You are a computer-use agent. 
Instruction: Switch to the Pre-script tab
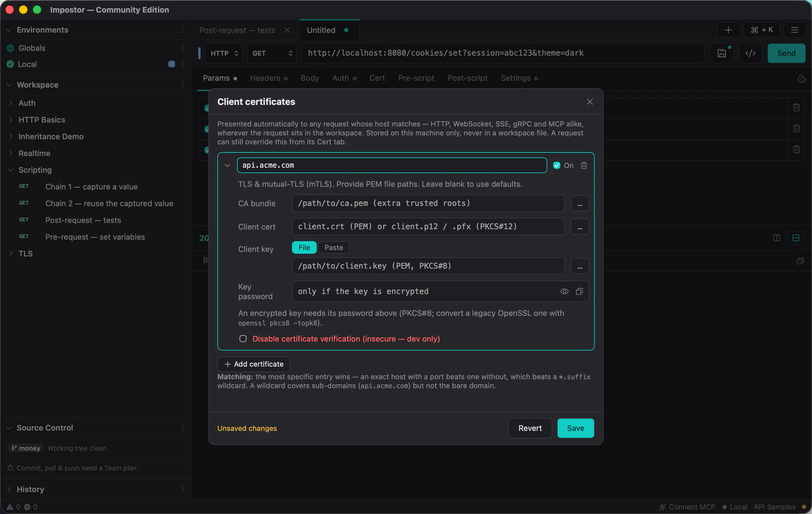(x=416, y=78)
